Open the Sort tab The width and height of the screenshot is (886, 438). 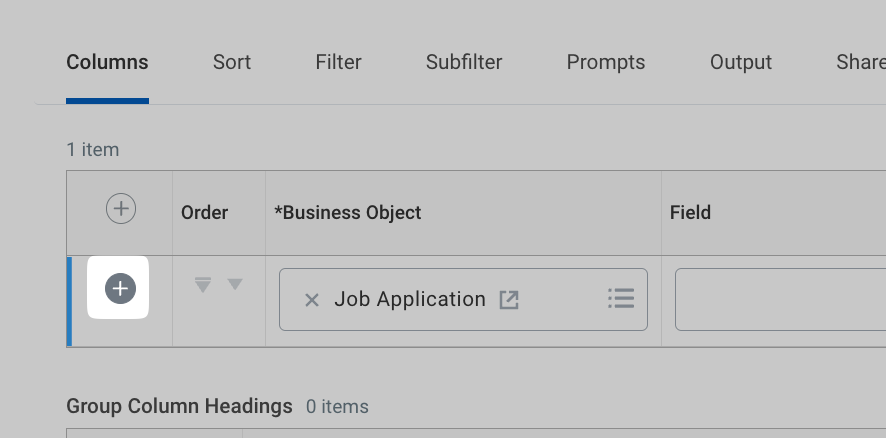click(x=232, y=62)
